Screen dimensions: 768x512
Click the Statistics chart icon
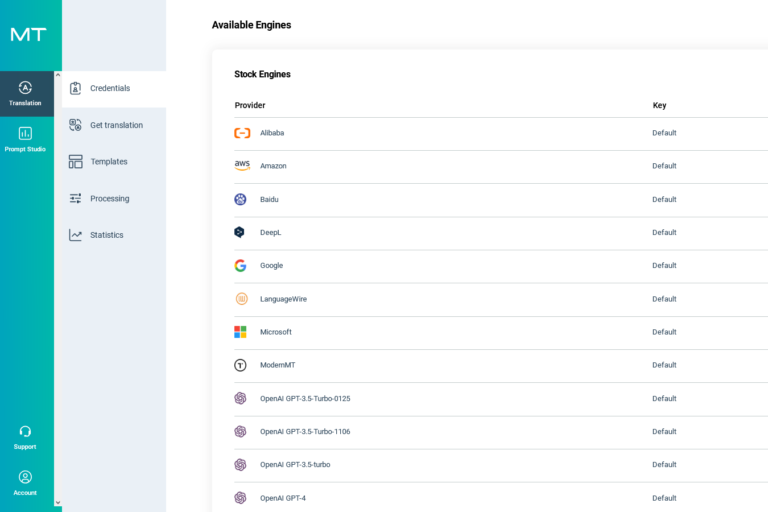coord(75,235)
